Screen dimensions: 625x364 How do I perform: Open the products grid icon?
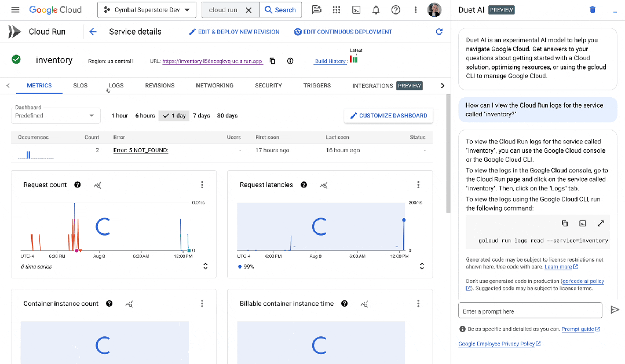[x=337, y=10]
